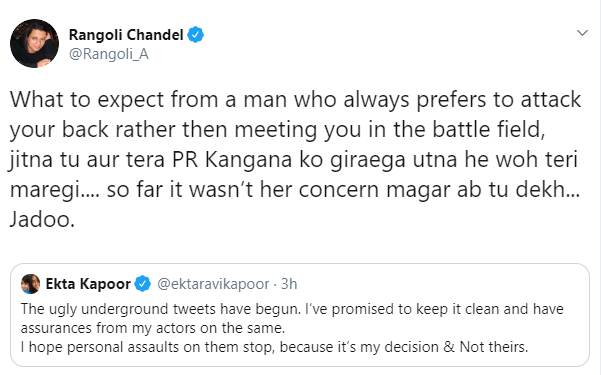
Task: Select the line 'I hope personal assaults on them stop'
Action: pos(147,347)
